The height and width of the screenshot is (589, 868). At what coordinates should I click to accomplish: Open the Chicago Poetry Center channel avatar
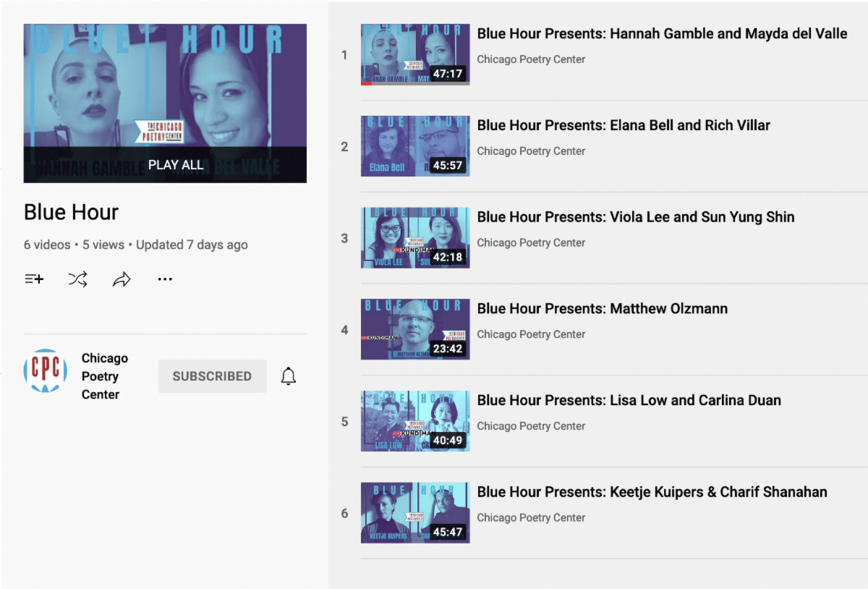[46, 371]
